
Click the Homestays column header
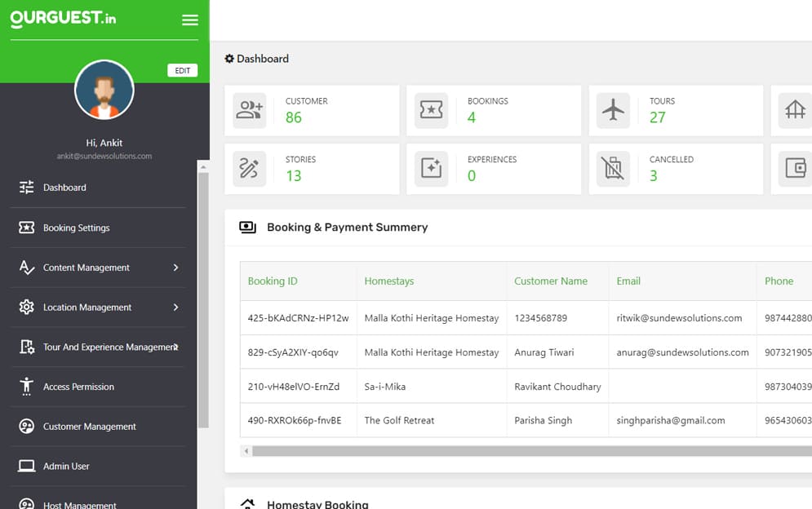tap(389, 281)
